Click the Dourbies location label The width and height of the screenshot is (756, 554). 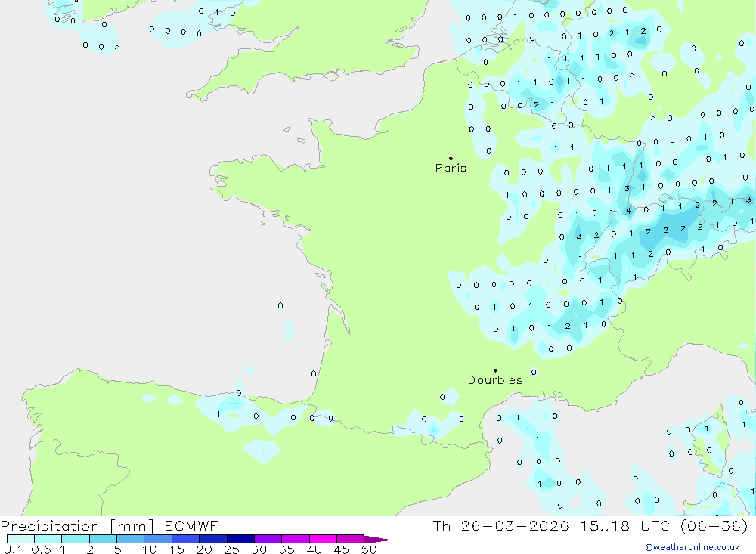495,380
